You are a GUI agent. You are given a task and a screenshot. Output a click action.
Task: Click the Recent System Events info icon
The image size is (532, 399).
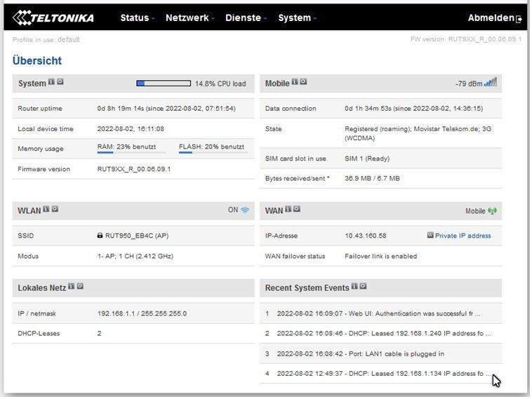[354, 286]
